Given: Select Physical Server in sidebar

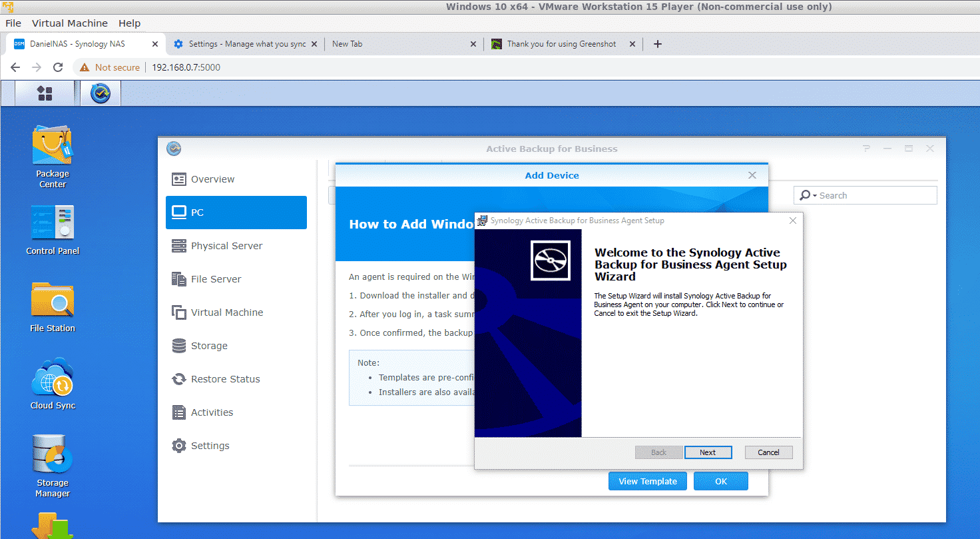Looking at the screenshot, I should pos(226,246).
